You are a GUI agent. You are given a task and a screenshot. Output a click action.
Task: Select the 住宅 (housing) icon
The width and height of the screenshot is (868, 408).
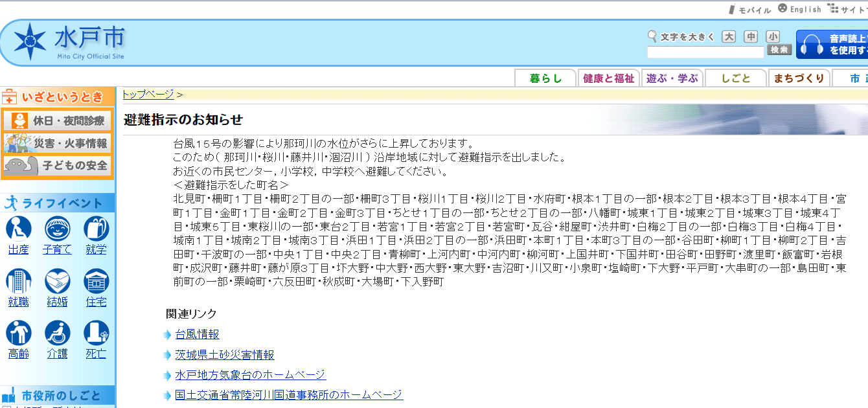click(96, 282)
